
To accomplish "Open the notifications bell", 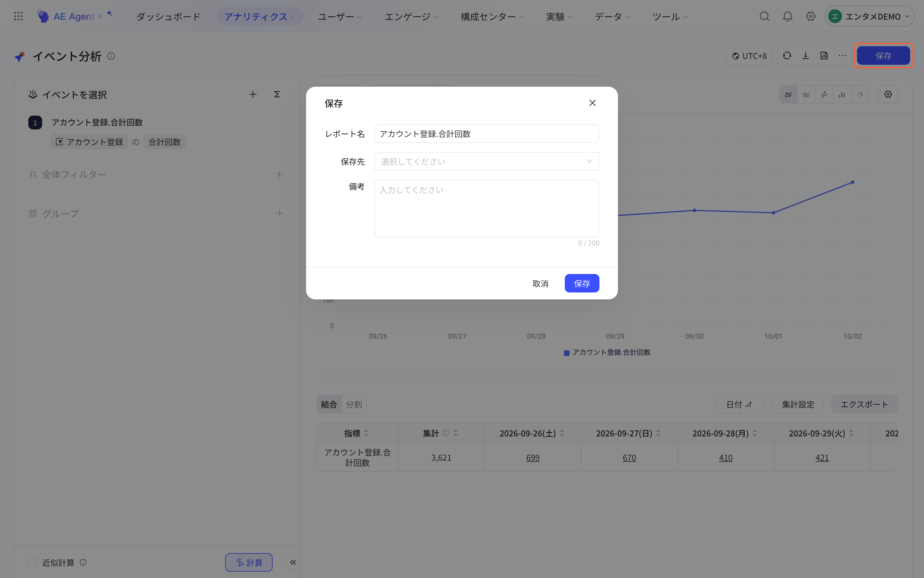I will pyautogui.click(x=787, y=16).
